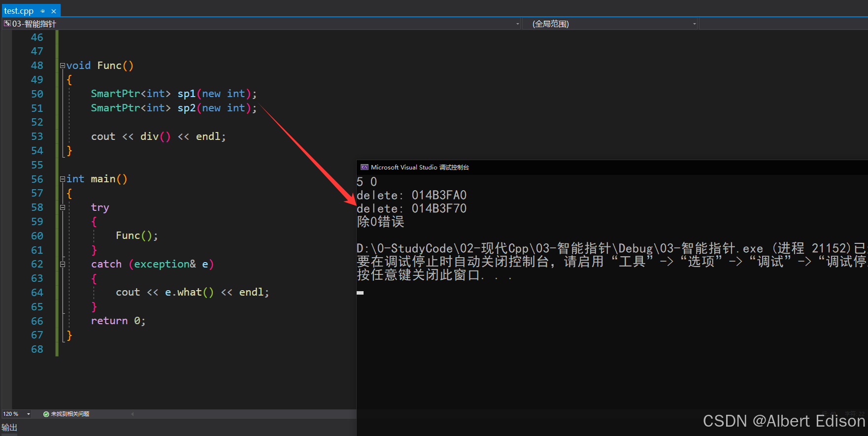Click the return 0; statement
Viewport: 868px width, 436px height.
click(118, 321)
